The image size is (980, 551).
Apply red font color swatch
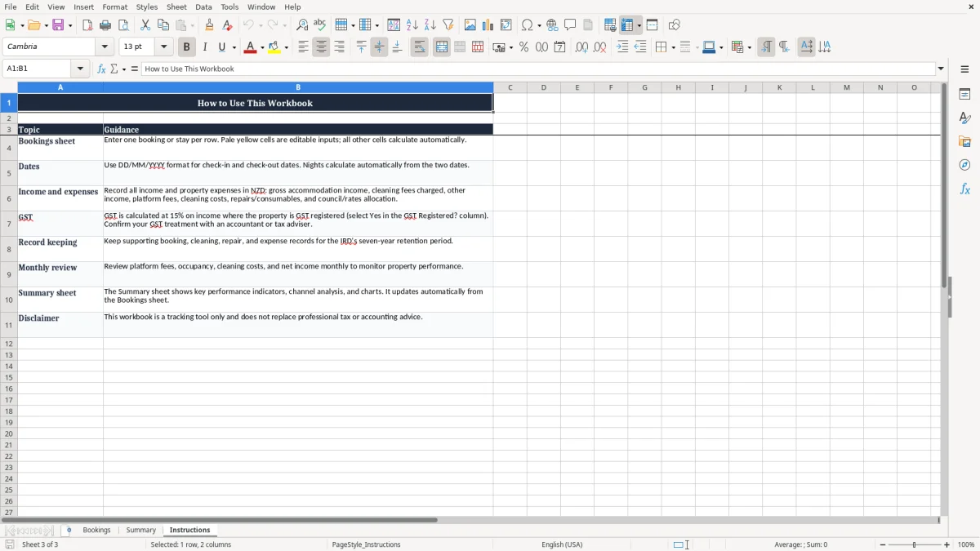(x=249, y=47)
